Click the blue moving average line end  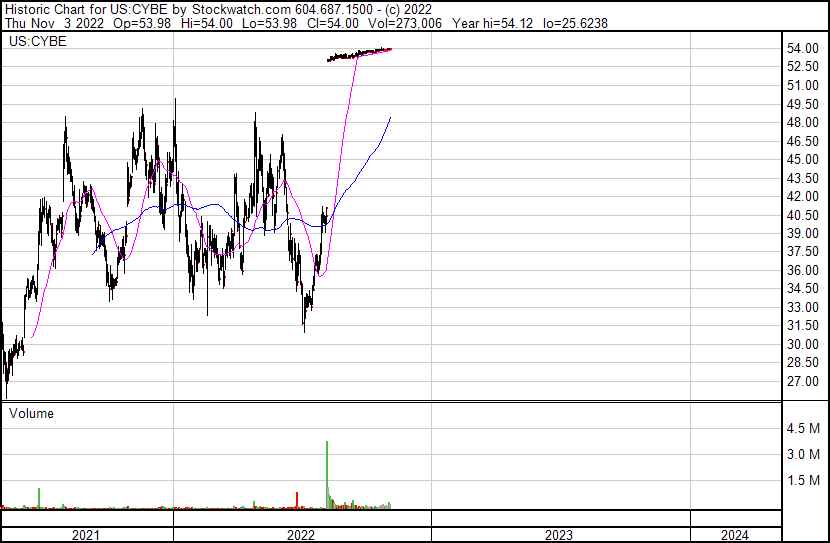coord(389,118)
